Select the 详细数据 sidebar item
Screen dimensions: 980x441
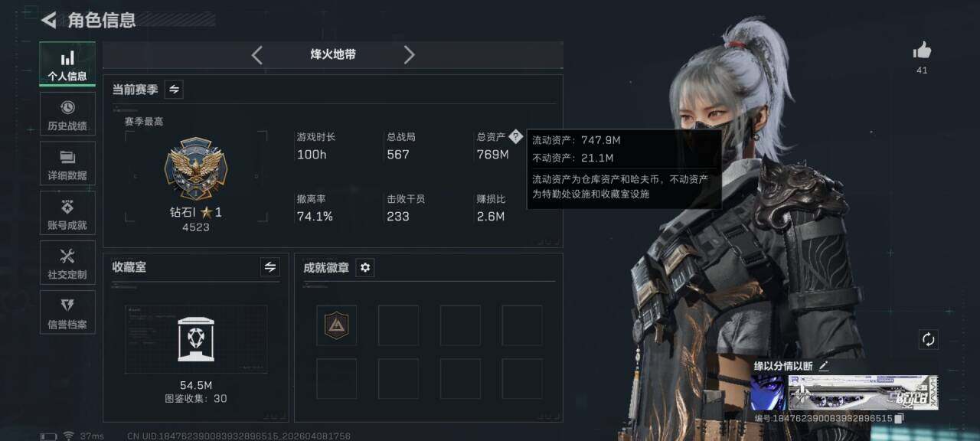click(67, 164)
